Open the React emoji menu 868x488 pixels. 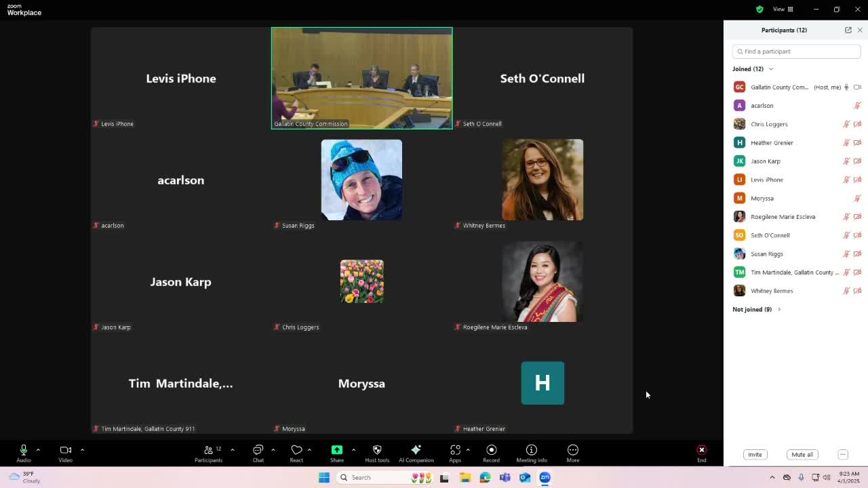pyautogui.click(x=296, y=453)
